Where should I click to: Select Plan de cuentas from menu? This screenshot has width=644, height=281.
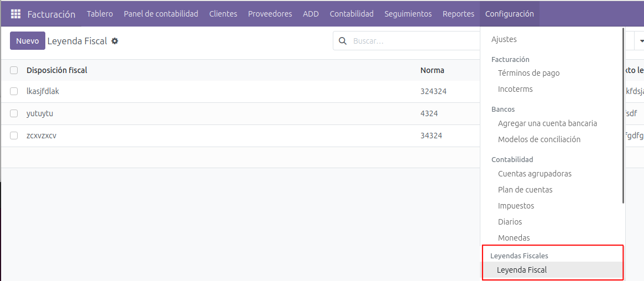(525, 190)
